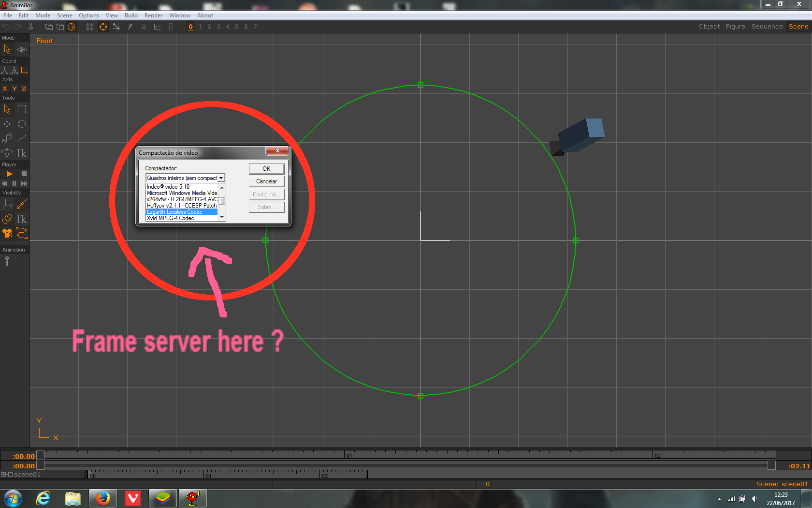
Task: Click the four-view layout toolbar icon
Action: [x=89, y=27]
